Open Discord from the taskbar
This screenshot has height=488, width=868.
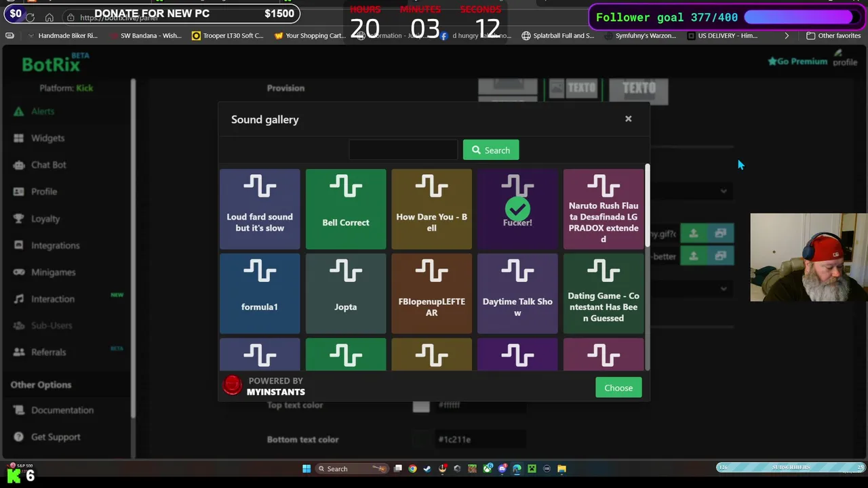(502, 468)
